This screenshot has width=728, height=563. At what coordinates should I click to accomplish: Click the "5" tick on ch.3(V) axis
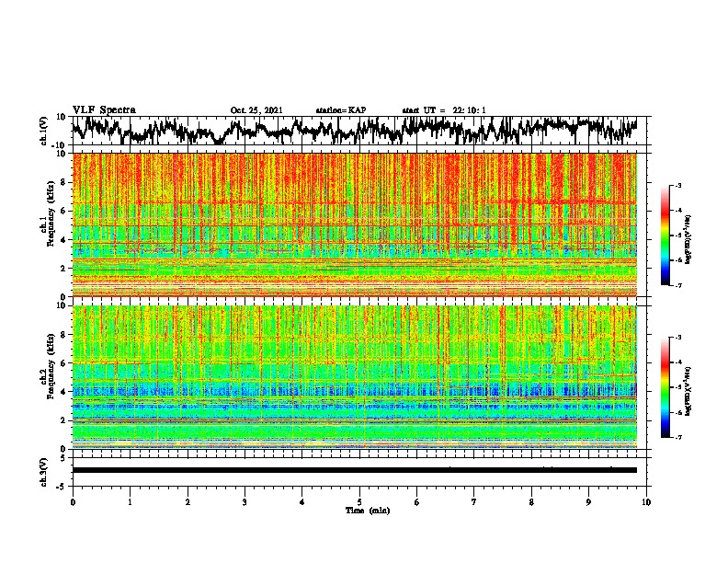pos(64,458)
